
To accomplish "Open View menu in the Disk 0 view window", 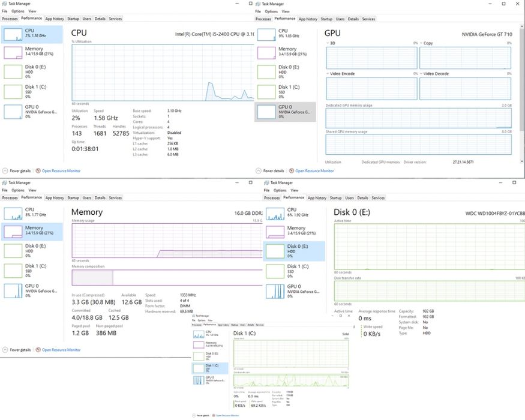I will click(x=295, y=190).
